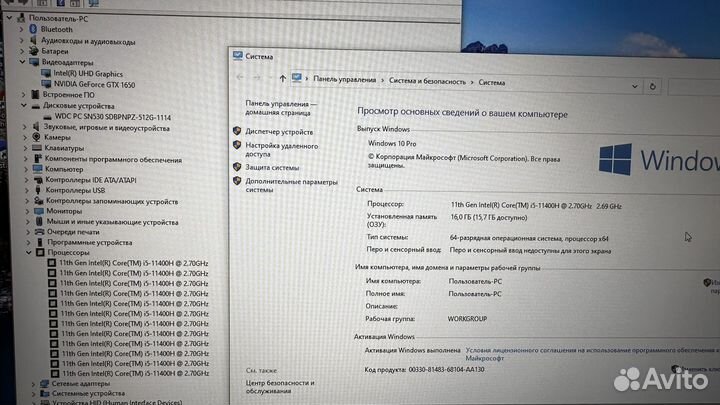Click the Системные устройства icon
Screen dimensions: 720x405
tap(45, 393)
